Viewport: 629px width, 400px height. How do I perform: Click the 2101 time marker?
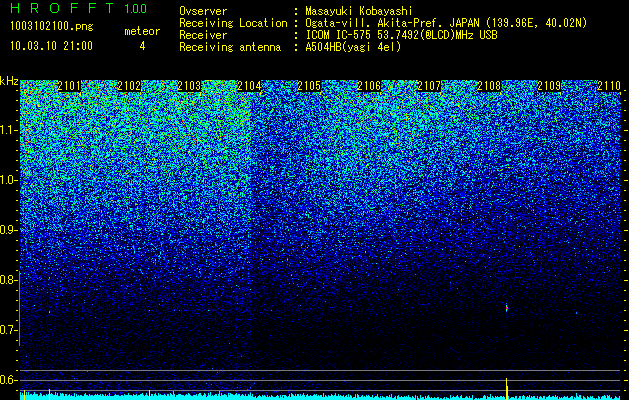pos(69,86)
